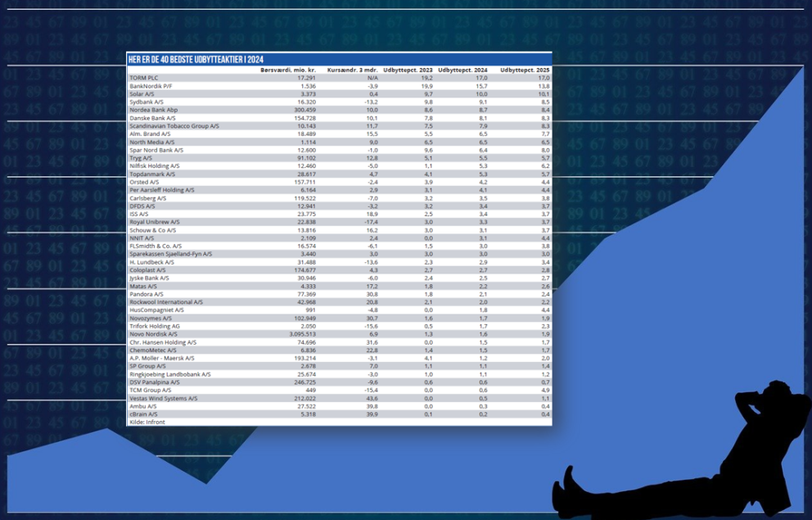Select 'Nordea Bank Abp' company name
Screen dimensions: 812x520
[153, 110]
